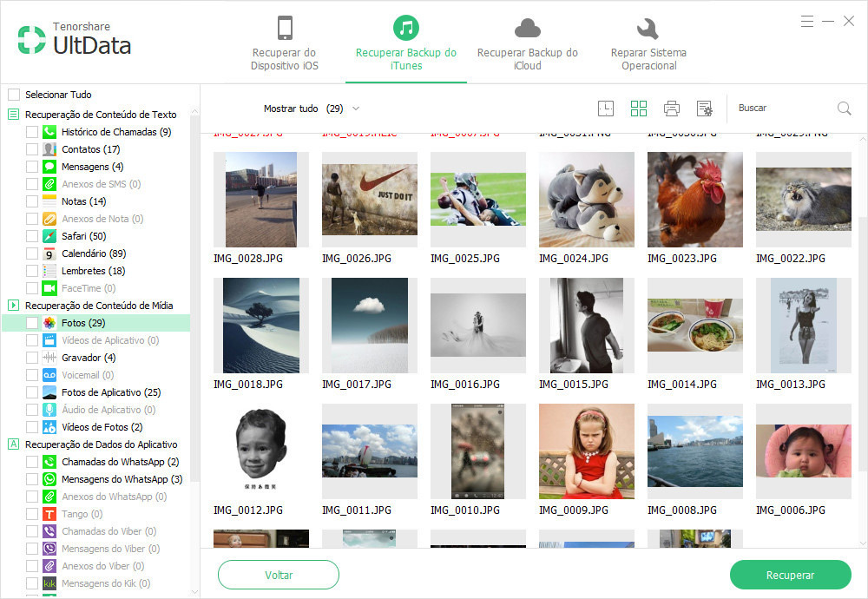Collapse Recuperação de Dados do Aplicativo section

pyautogui.click(x=13, y=444)
